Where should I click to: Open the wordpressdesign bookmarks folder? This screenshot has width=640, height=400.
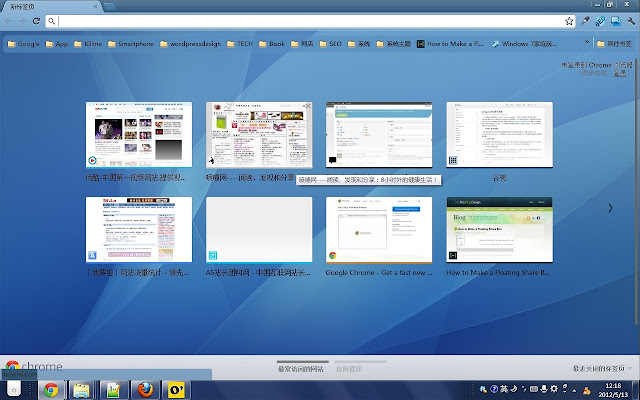(190, 44)
